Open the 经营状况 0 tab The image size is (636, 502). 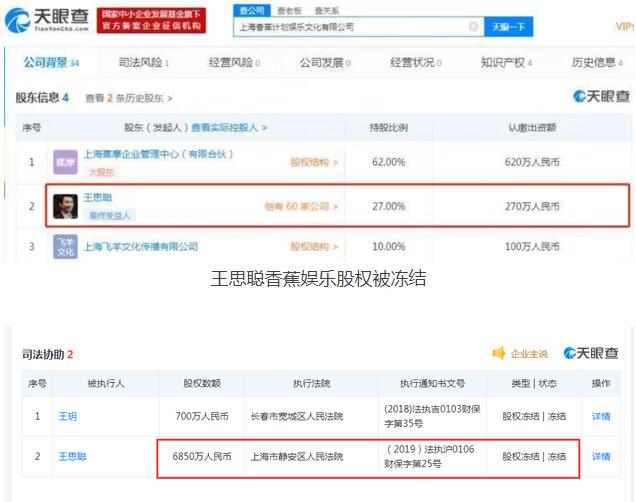tap(416, 62)
